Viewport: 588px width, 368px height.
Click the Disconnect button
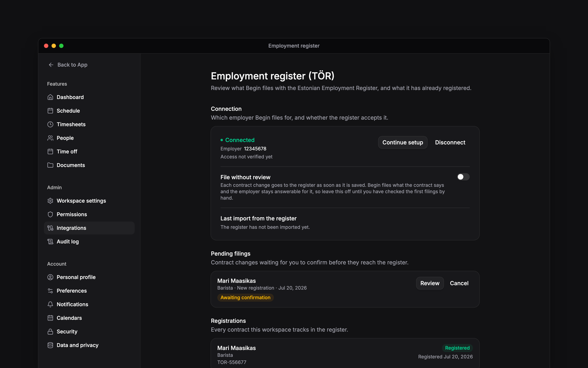pyautogui.click(x=450, y=142)
